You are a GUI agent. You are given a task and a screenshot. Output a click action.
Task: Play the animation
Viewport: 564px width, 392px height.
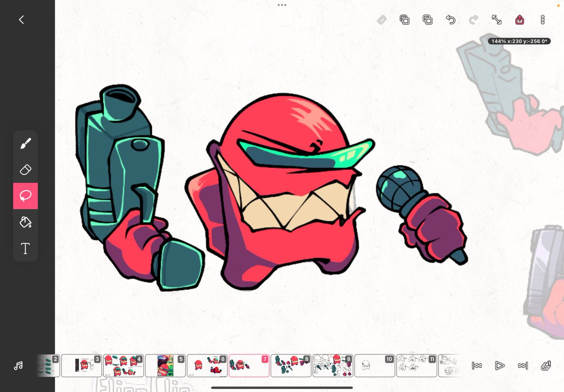tap(500, 365)
